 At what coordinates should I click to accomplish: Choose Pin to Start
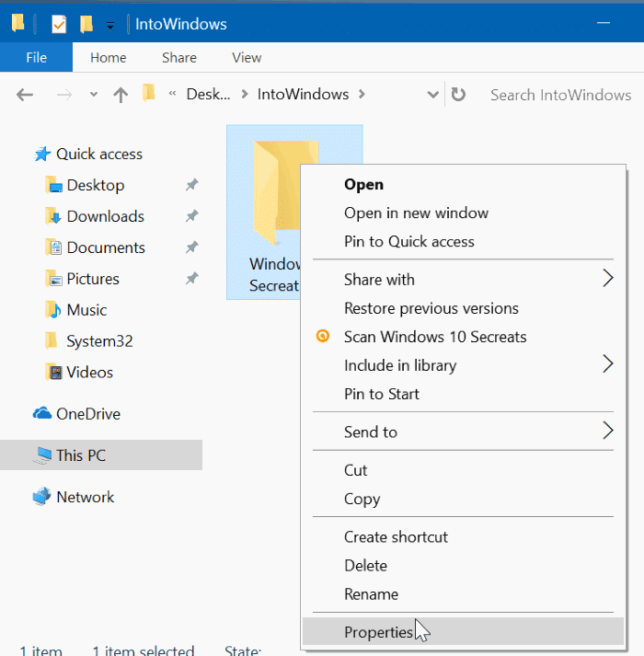pos(381,394)
